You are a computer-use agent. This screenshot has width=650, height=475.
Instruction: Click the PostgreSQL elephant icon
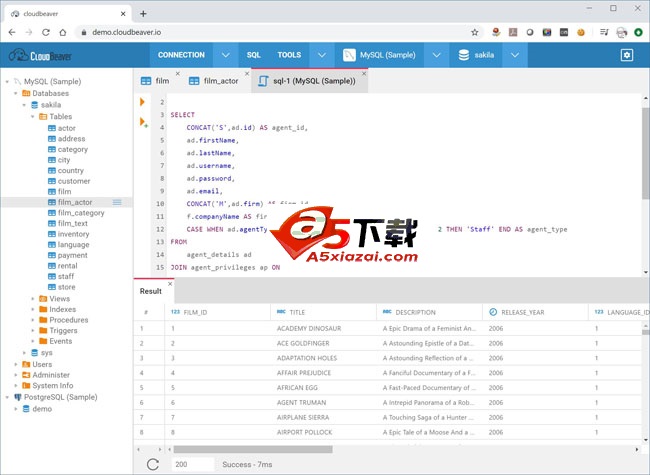(x=18, y=397)
